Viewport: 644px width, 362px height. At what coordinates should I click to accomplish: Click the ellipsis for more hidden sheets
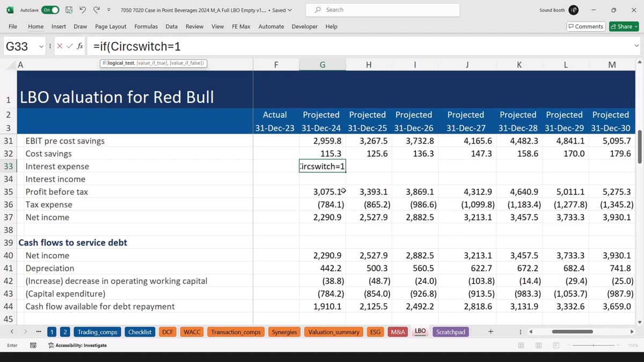point(39,332)
